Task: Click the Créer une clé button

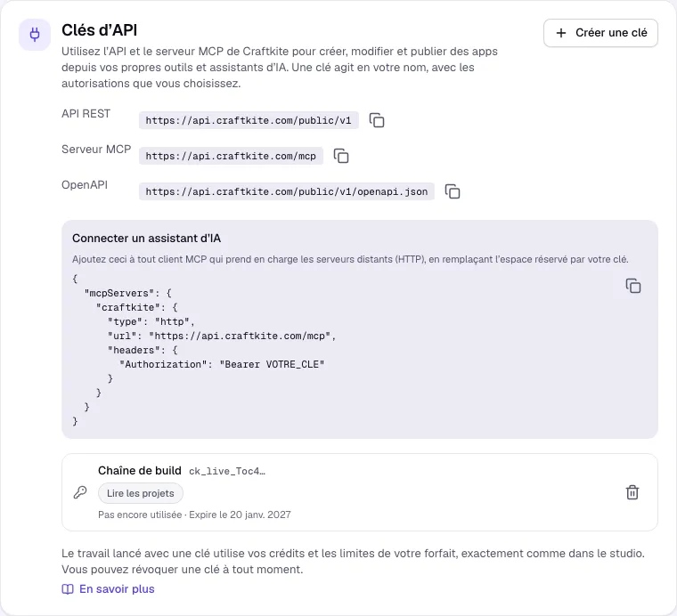Action: 600,33
